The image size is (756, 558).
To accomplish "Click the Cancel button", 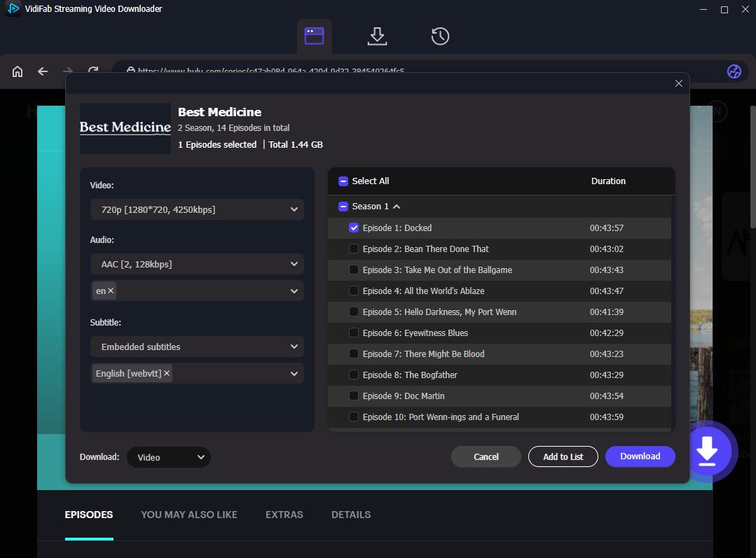I will (486, 456).
